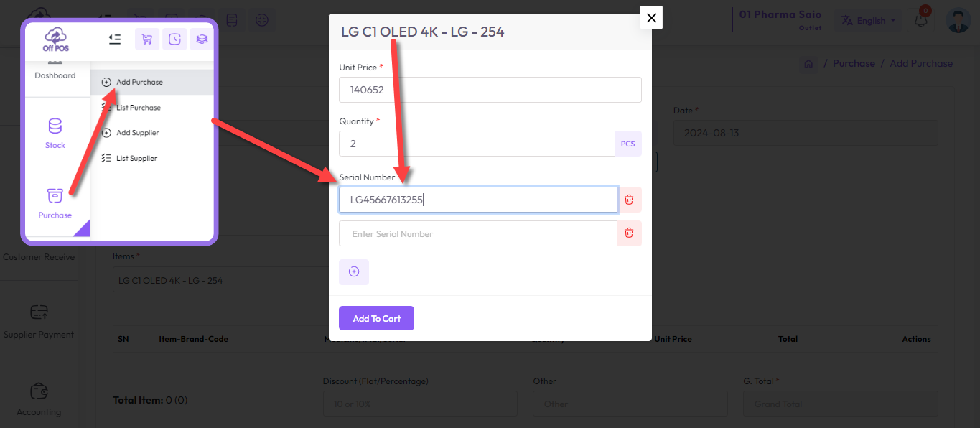Remove the empty serial number row
The height and width of the screenshot is (428, 980).
tap(629, 233)
